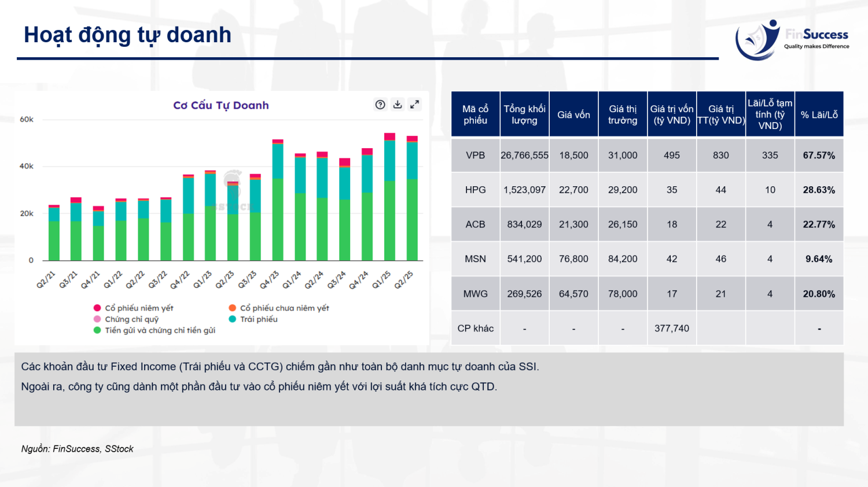This screenshot has width=868, height=487.
Task: Hide the Tiền gửi và chứng chỉ tiền gửi series
Action: tap(160, 330)
